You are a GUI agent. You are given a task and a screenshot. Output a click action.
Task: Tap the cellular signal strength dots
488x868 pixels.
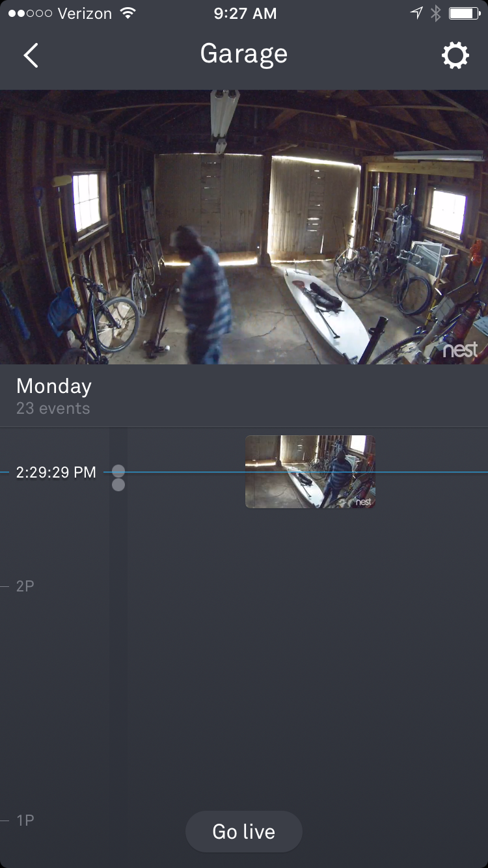pos(31,13)
